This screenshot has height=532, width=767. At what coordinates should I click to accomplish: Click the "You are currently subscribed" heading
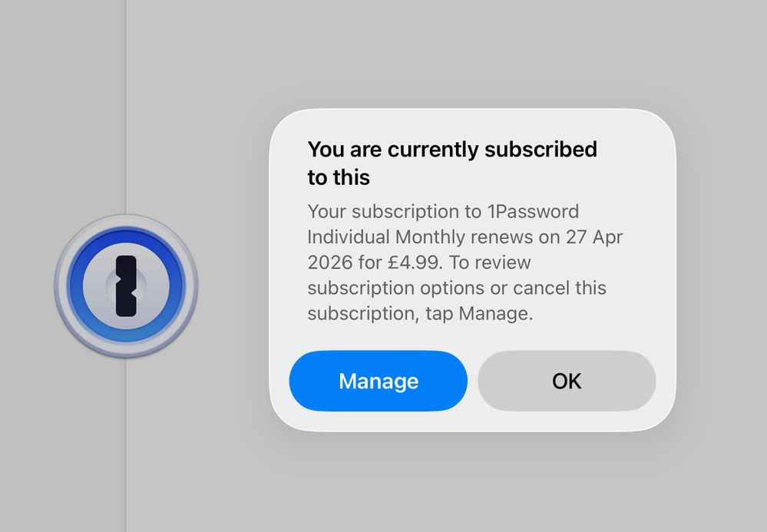click(451, 149)
